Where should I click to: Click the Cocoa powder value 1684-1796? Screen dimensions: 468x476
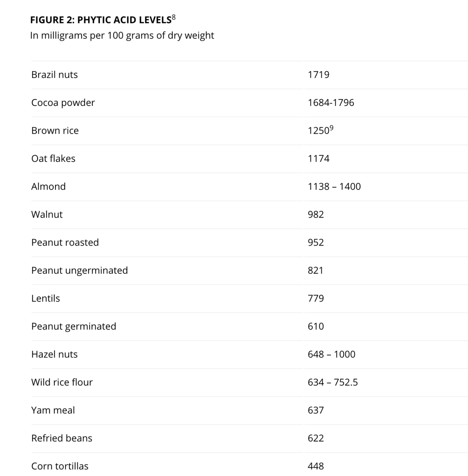(331, 103)
